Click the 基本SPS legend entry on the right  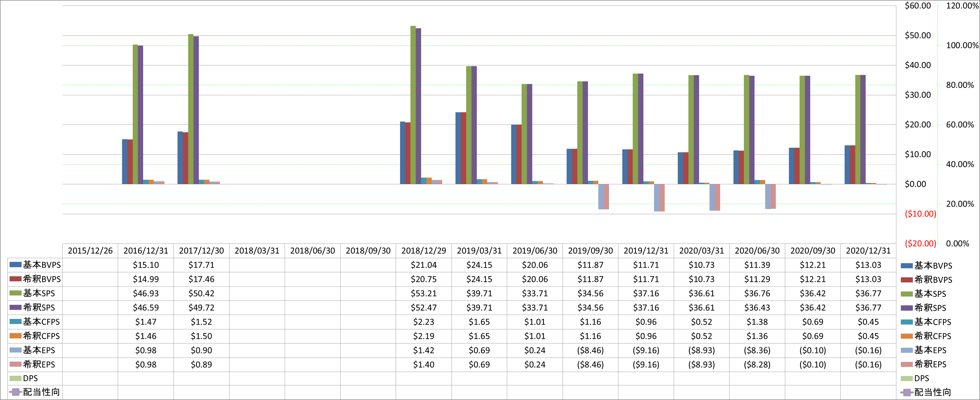tap(923, 294)
